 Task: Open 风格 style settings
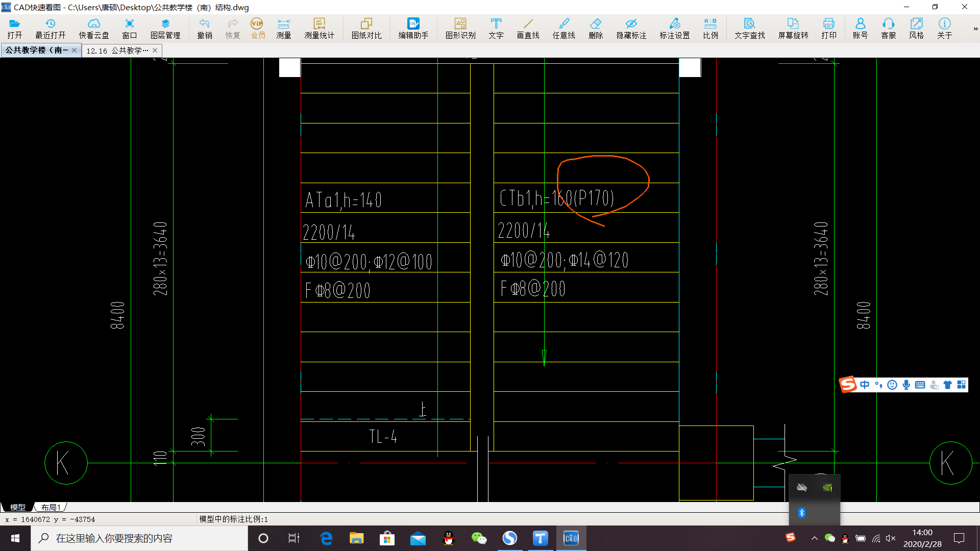coord(917,29)
